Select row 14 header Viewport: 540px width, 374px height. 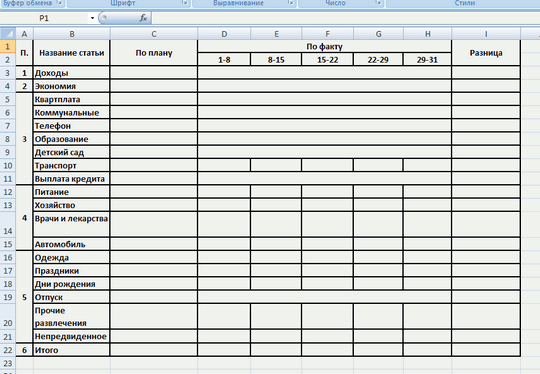[8, 225]
